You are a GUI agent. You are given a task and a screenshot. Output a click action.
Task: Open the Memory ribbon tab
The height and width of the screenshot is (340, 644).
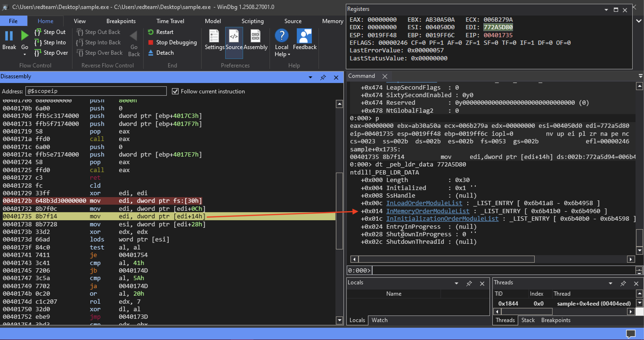coord(333,21)
